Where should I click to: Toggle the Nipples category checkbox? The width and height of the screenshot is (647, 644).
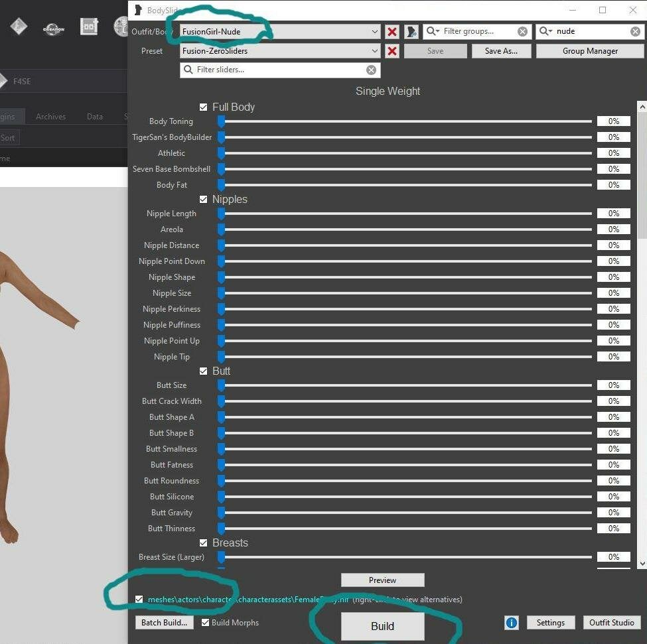(204, 200)
